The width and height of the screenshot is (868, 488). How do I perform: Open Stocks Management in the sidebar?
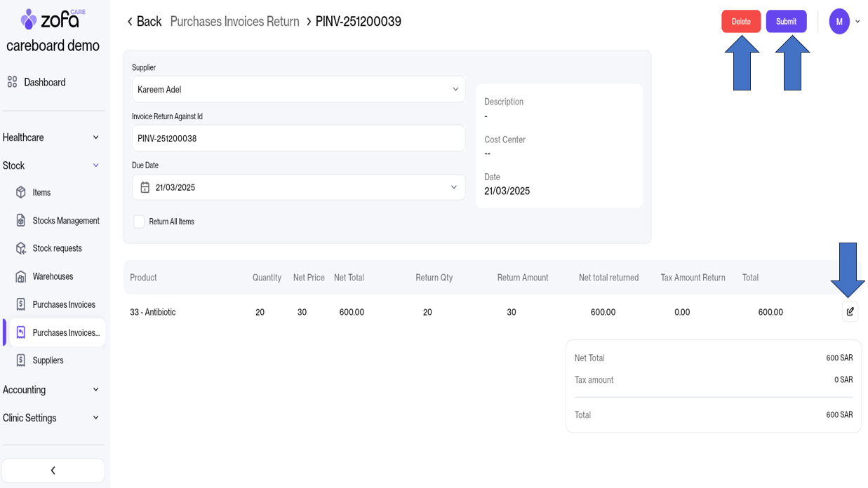[x=65, y=220]
